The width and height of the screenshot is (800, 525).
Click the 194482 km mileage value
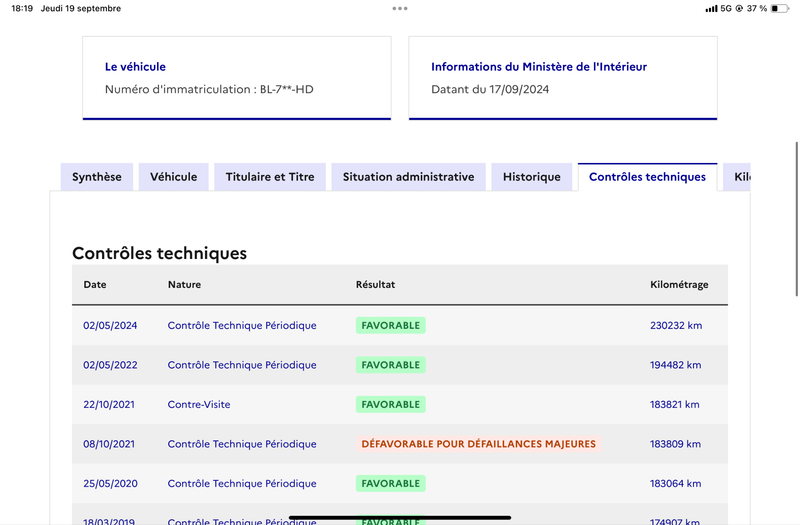(676, 365)
